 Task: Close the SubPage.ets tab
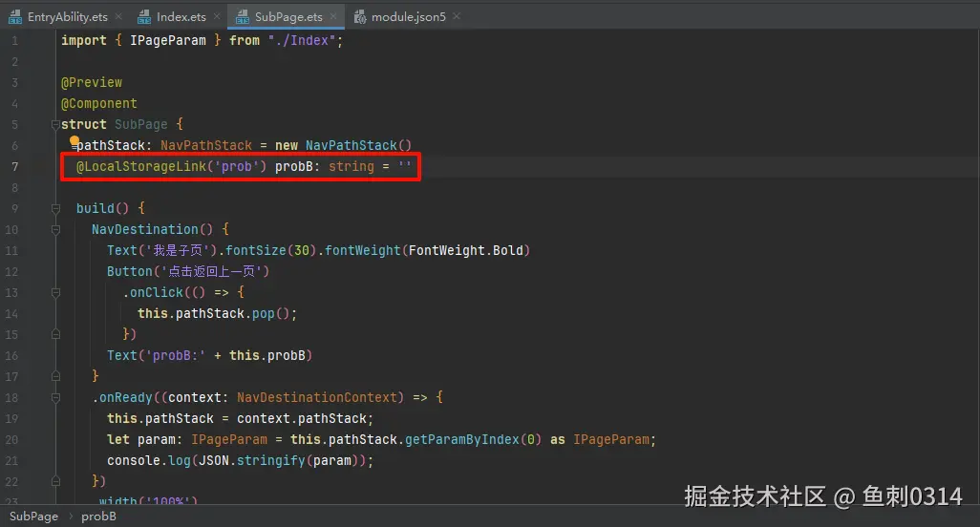[333, 16]
